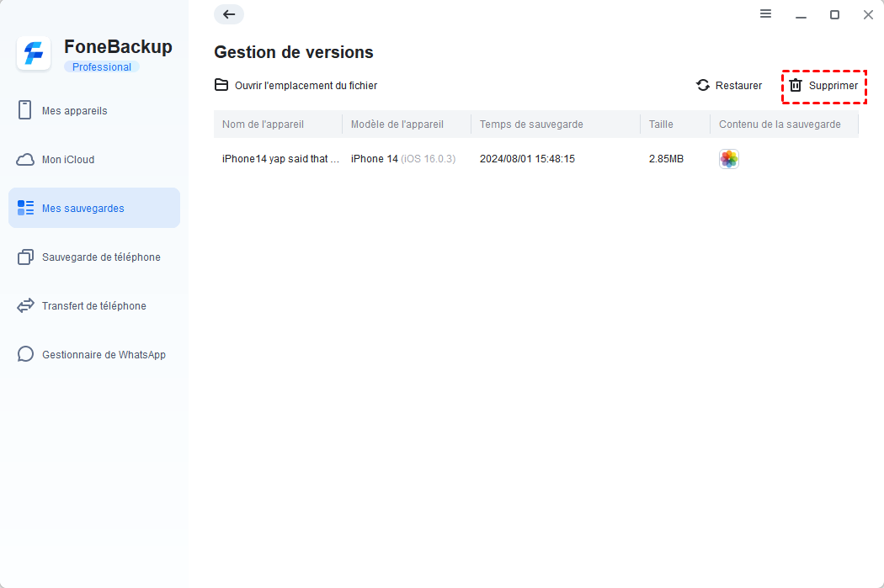Click Ouvrir l'emplacement du fichier link
The width and height of the screenshot is (884, 588).
click(x=306, y=86)
